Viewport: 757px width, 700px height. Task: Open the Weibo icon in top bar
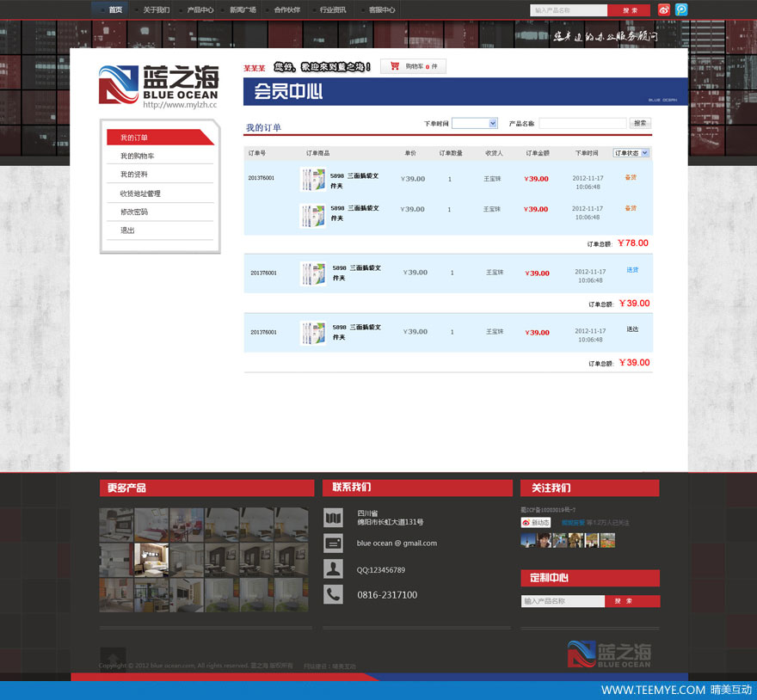664,9
